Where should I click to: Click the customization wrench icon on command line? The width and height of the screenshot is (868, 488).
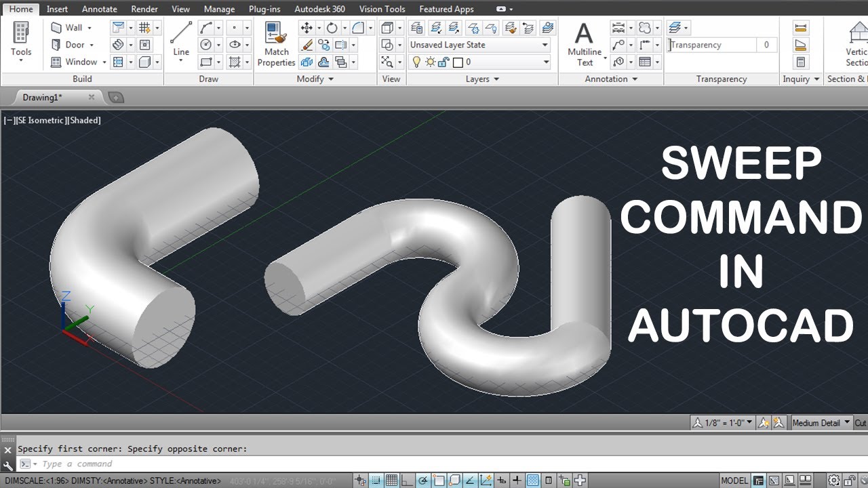click(7, 466)
